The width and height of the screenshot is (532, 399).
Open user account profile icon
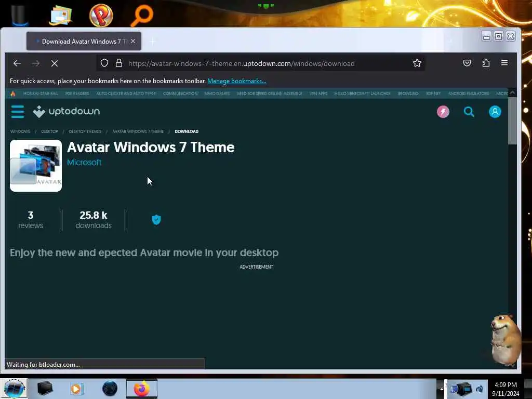coord(495,112)
